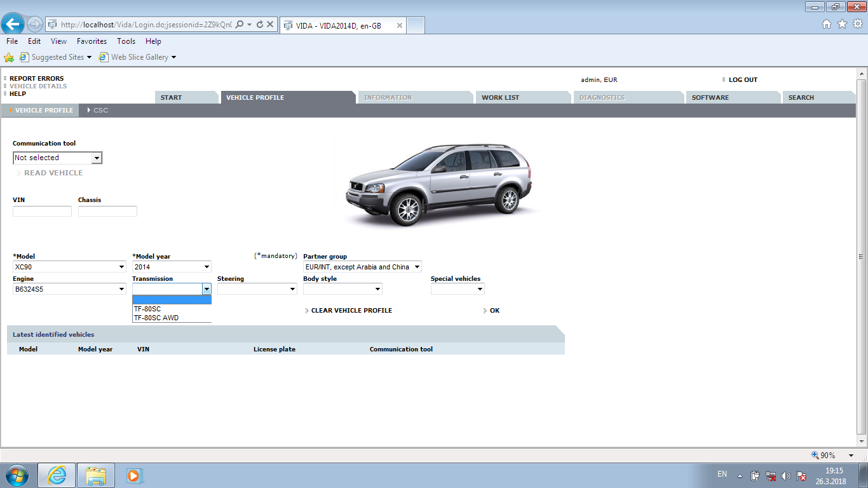Click the OK button
The image size is (868, 488).
point(494,311)
